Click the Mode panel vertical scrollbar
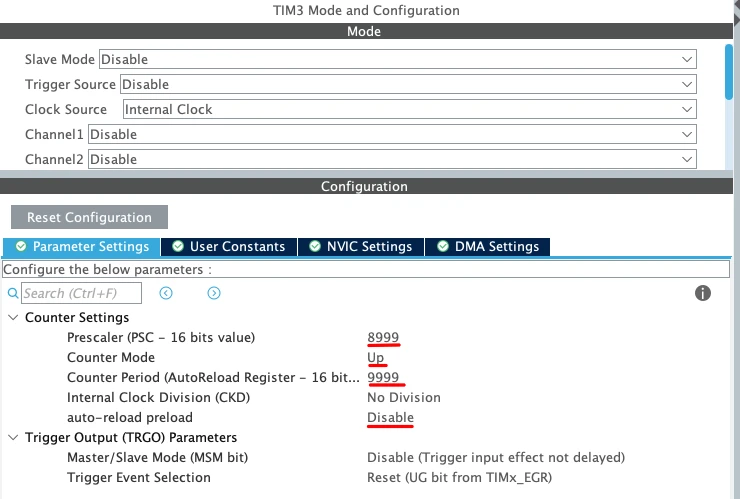Image resolution: width=740 pixels, height=499 pixels. pos(729,72)
